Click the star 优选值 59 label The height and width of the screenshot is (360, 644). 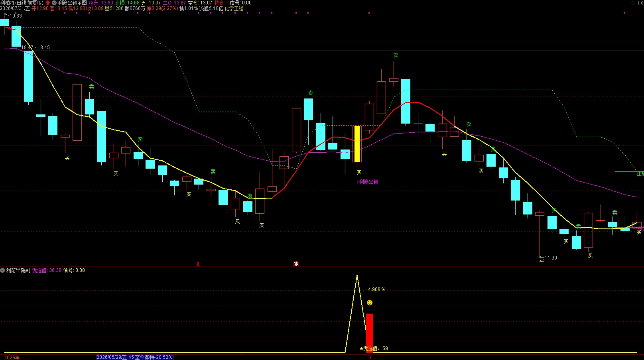(374, 348)
